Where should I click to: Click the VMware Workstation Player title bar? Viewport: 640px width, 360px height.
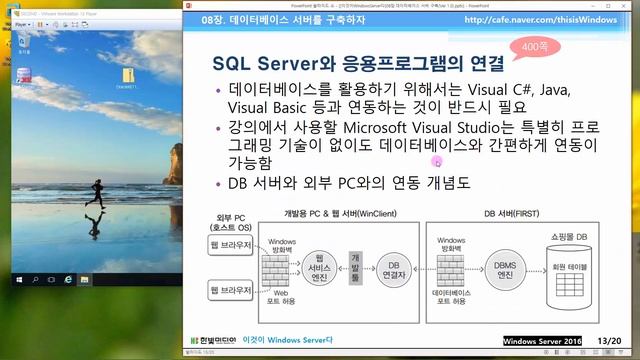98,14
